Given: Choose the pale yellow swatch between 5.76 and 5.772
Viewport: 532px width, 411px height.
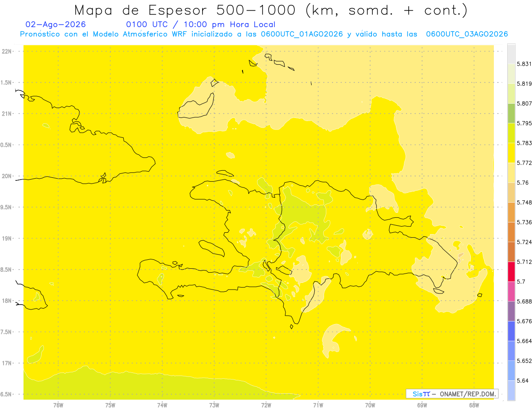Looking at the screenshot, I should click(511, 172).
